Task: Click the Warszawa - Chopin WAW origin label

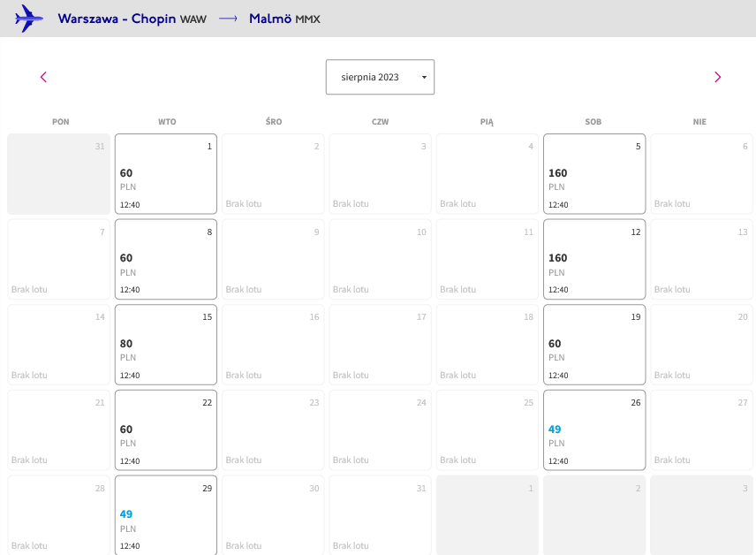Action: [132, 19]
